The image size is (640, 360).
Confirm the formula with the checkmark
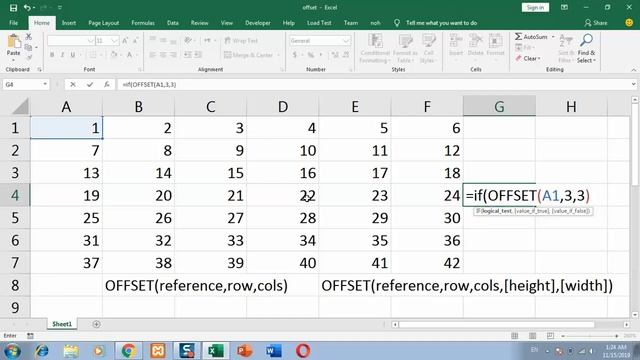point(90,84)
